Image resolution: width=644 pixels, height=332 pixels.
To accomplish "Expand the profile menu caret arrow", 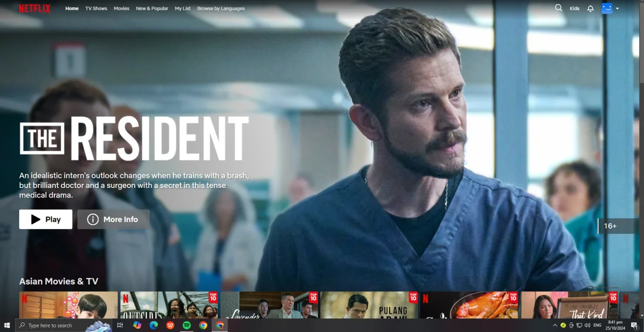I will 617,9.
